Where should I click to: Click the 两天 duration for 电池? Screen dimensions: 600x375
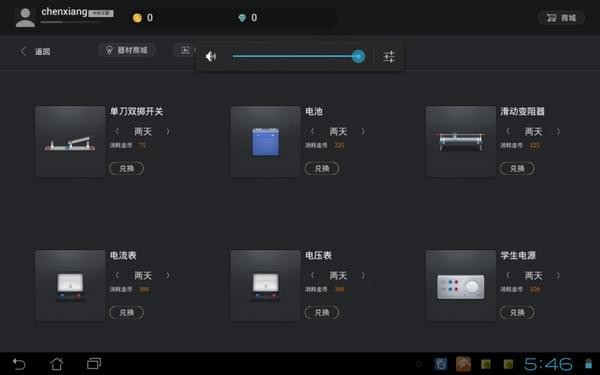[338, 132]
